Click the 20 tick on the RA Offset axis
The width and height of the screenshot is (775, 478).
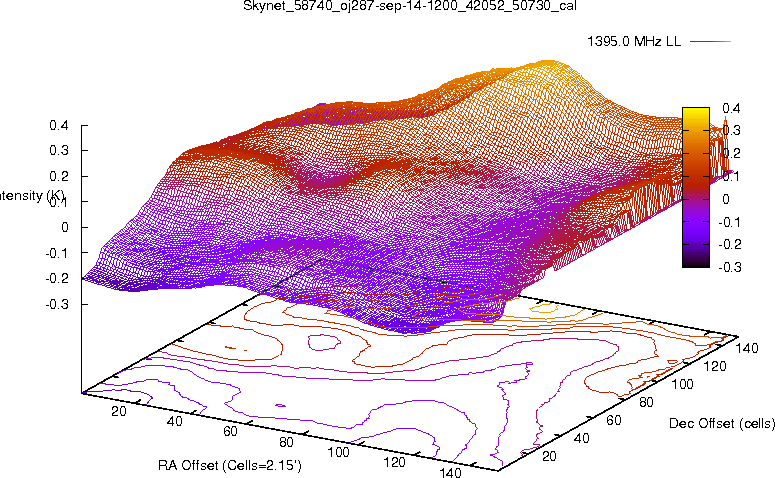point(119,411)
